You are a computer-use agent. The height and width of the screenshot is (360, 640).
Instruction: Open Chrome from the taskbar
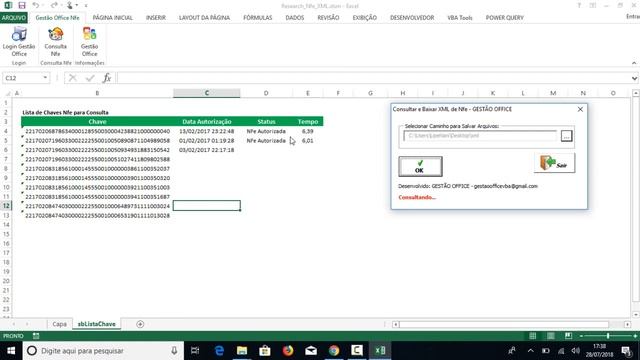(334, 351)
